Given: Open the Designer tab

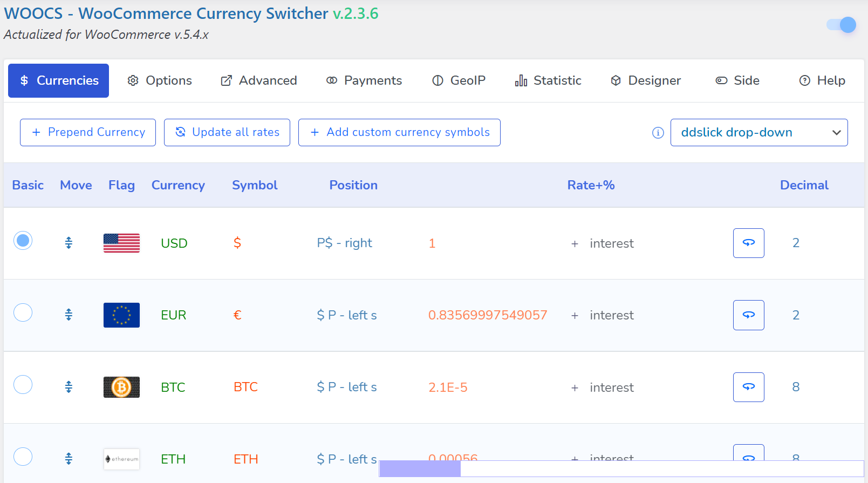Looking at the screenshot, I should coord(646,80).
